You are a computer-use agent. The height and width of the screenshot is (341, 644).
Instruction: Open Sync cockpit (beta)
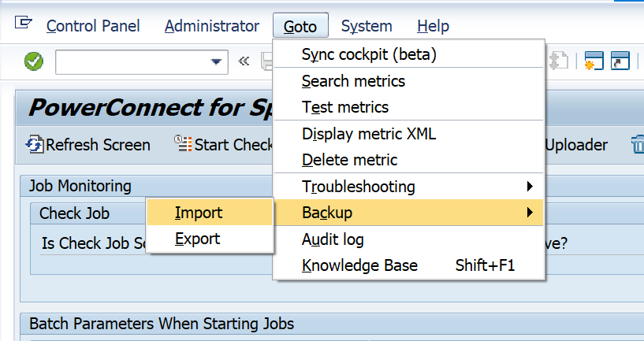point(369,54)
